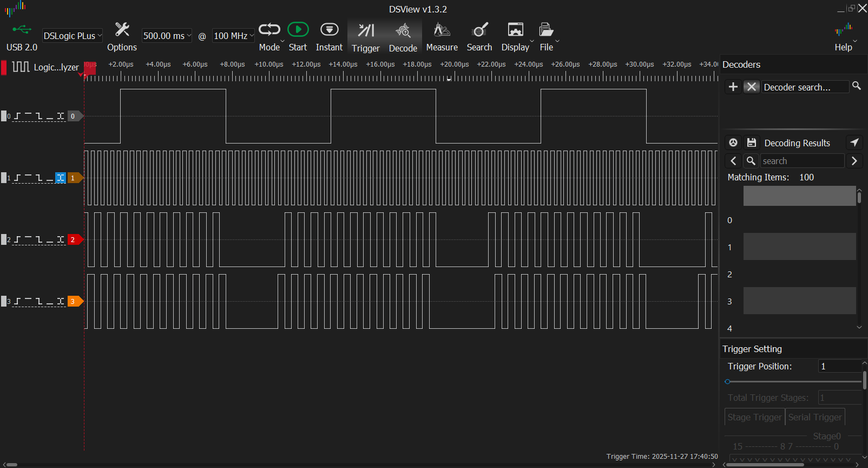The image size is (868, 468).
Task: Expand the DSLogic PLus device dropdown
Action: point(73,36)
